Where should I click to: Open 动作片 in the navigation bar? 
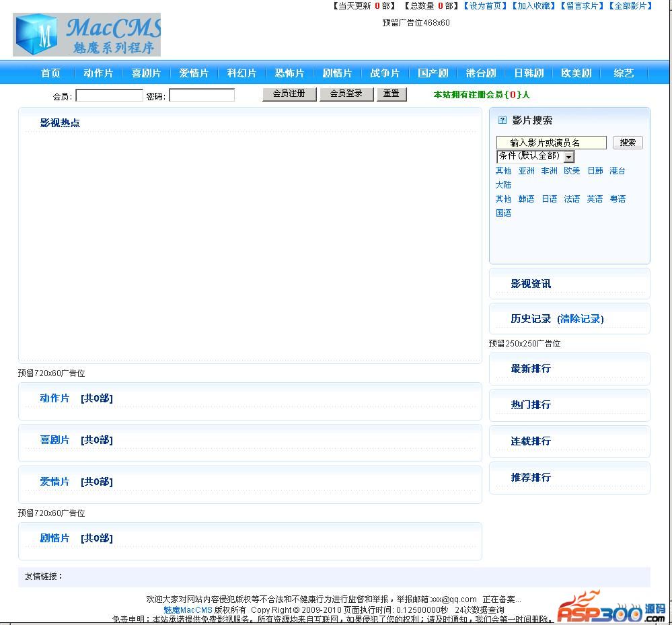pos(98,73)
